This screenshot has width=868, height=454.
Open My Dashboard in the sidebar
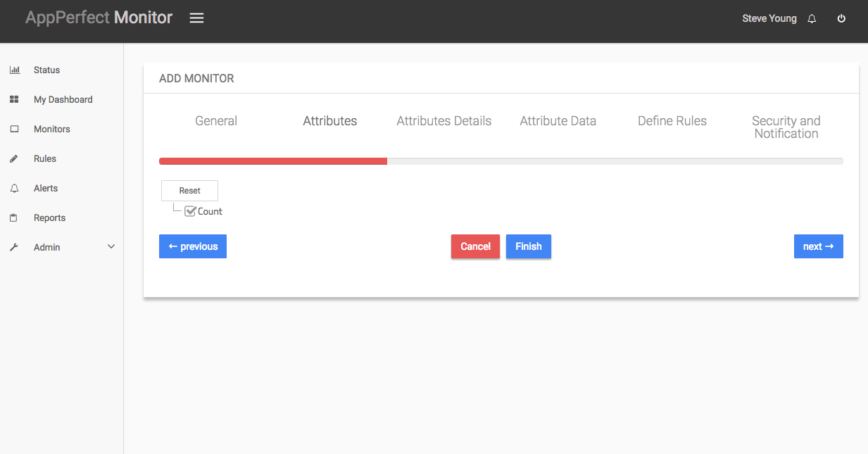62,99
